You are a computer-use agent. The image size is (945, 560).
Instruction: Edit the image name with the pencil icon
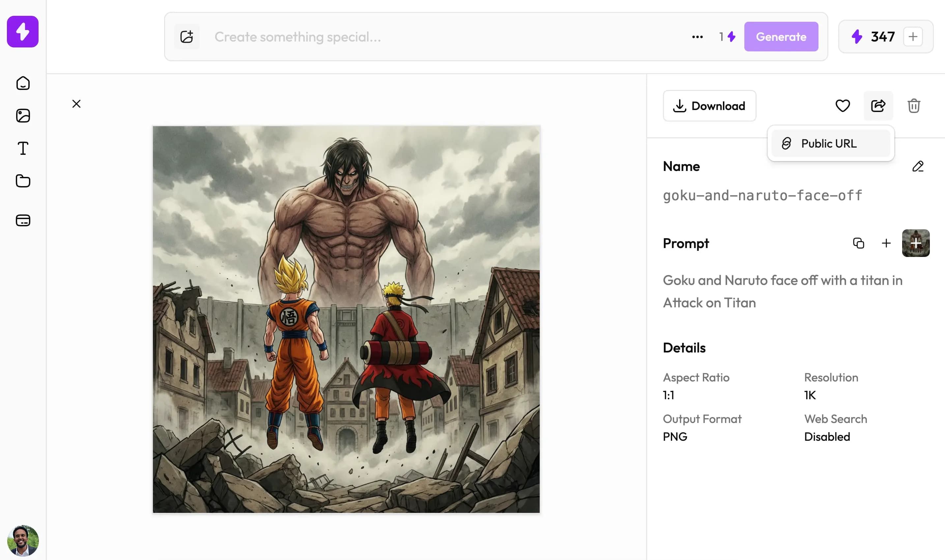point(918,166)
